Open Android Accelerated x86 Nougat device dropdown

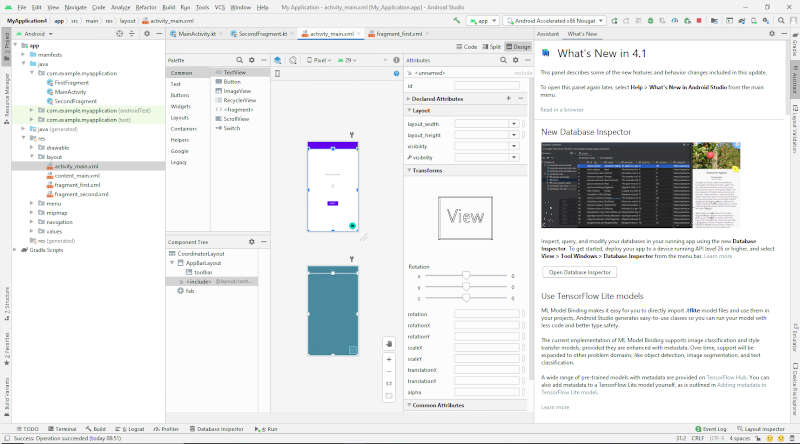[554, 21]
